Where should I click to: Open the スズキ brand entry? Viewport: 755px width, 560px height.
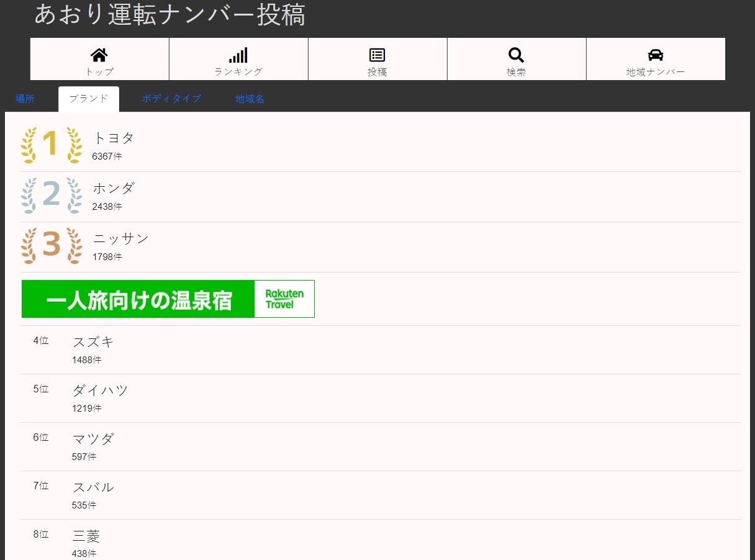[93, 342]
